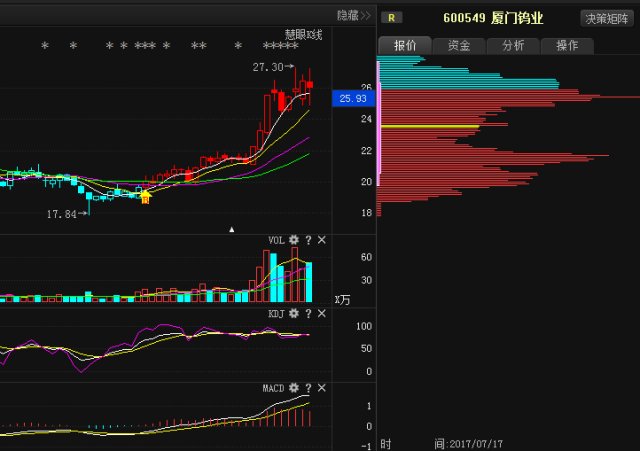Image resolution: width=640 pixels, height=451 pixels.
Task: Close the KDJ indicator panel
Action: click(x=322, y=313)
